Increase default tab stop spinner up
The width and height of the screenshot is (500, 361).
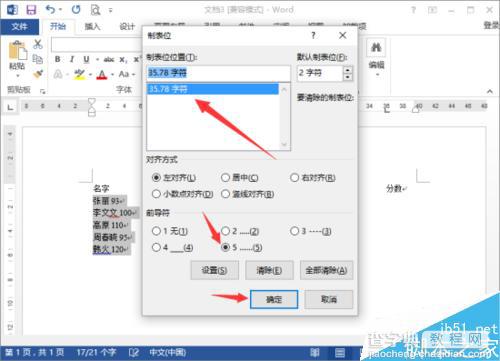coord(348,70)
